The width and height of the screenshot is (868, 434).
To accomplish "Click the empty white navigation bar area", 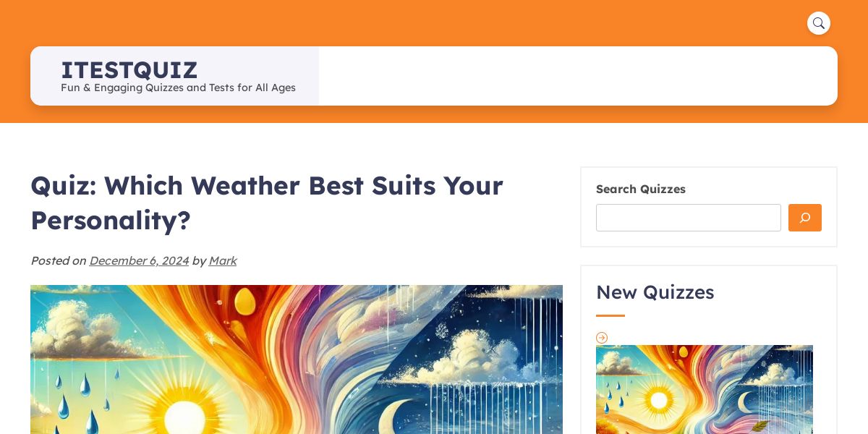I will 578,76.
